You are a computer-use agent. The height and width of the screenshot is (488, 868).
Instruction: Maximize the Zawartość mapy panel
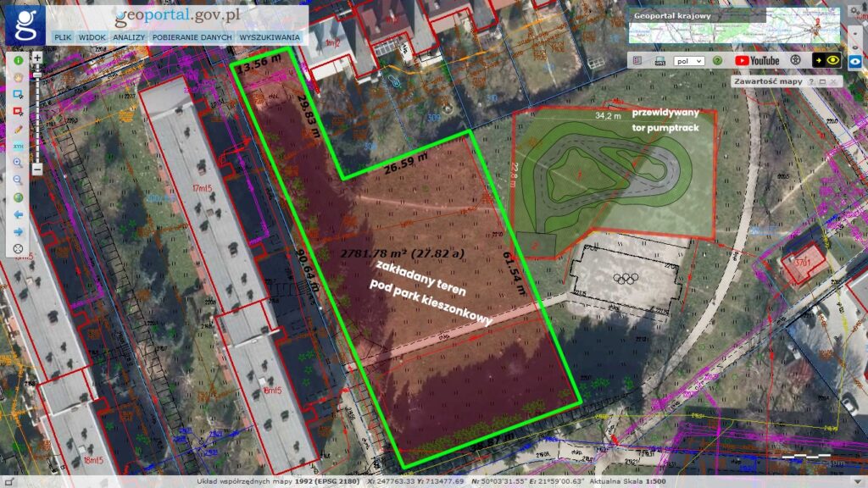(822, 81)
